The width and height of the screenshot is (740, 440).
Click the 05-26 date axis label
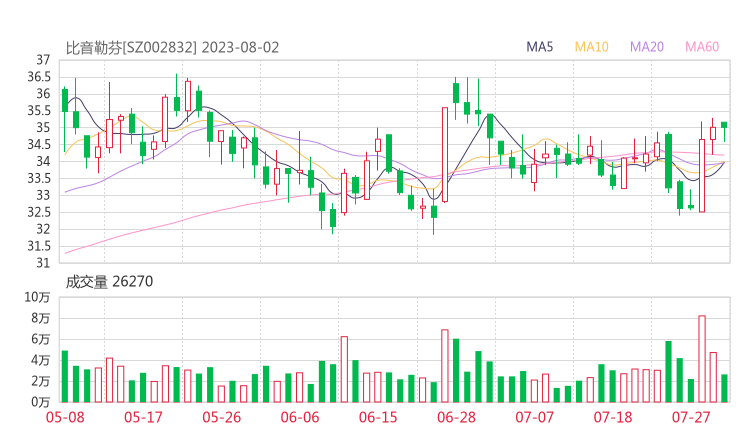pyautogui.click(x=222, y=417)
